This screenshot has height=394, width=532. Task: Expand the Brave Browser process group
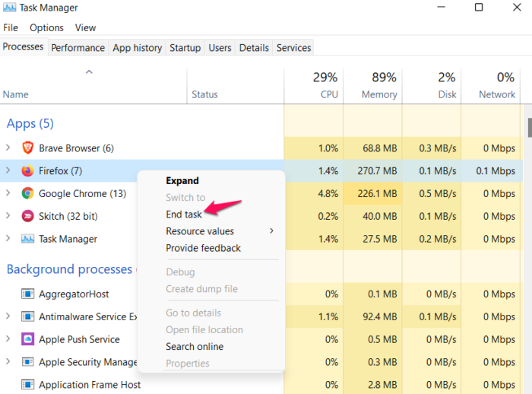click(x=8, y=148)
